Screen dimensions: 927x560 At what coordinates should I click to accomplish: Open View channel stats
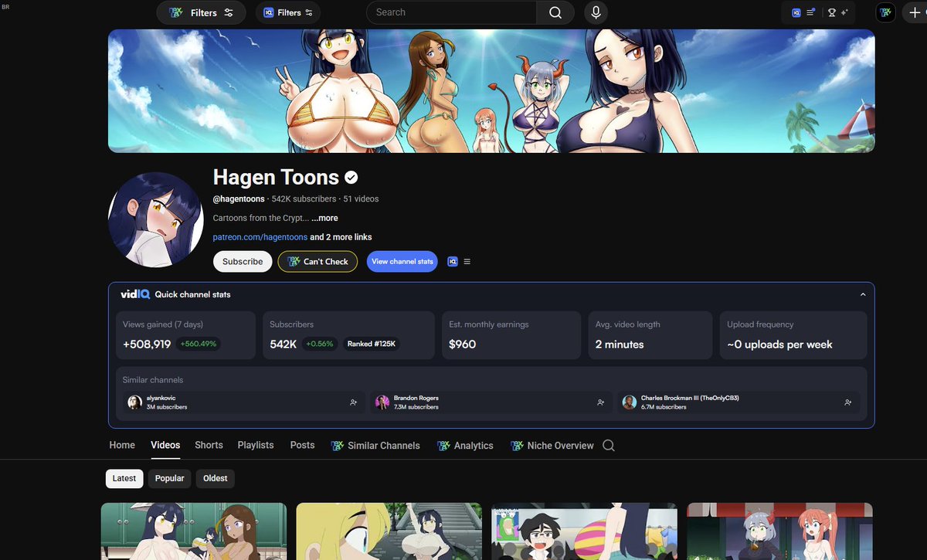[x=402, y=261]
